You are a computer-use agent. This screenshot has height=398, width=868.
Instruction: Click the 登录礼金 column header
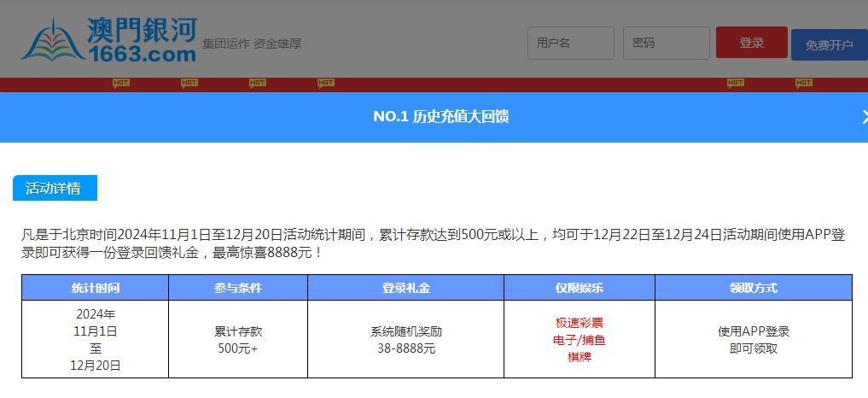pyautogui.click(x=405, y=288)
